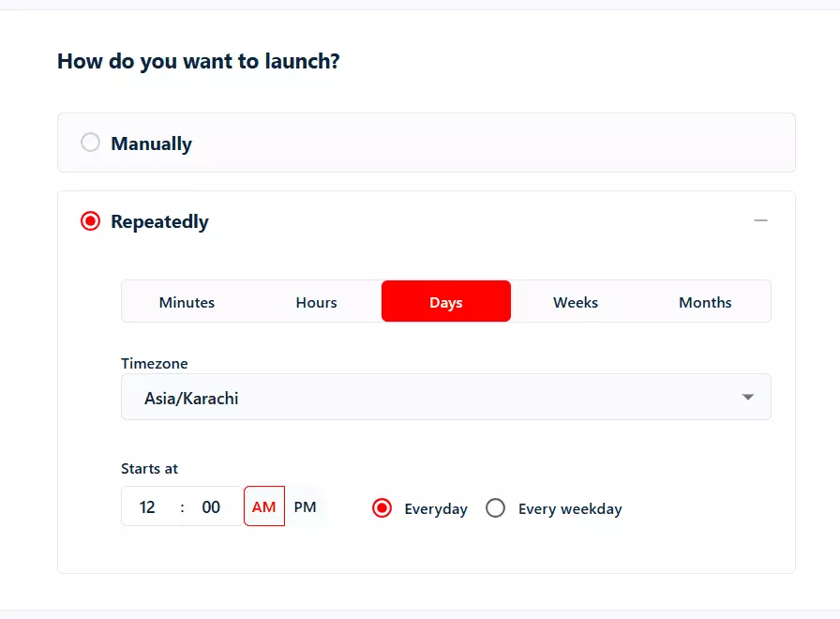The width and height of the screenshot is (840, 619).
Task: Click the Timezone field label
Action: pyautogui.click(x=154, y=364)
